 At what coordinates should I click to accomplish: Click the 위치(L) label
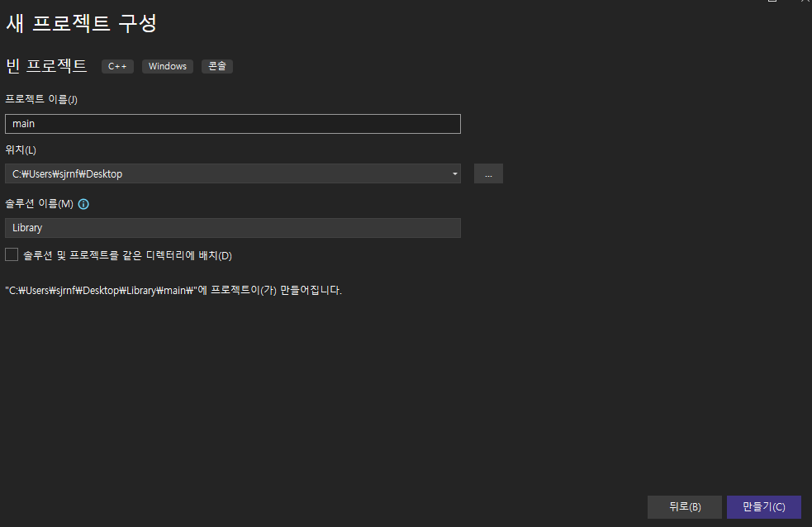tap(21, 150)
